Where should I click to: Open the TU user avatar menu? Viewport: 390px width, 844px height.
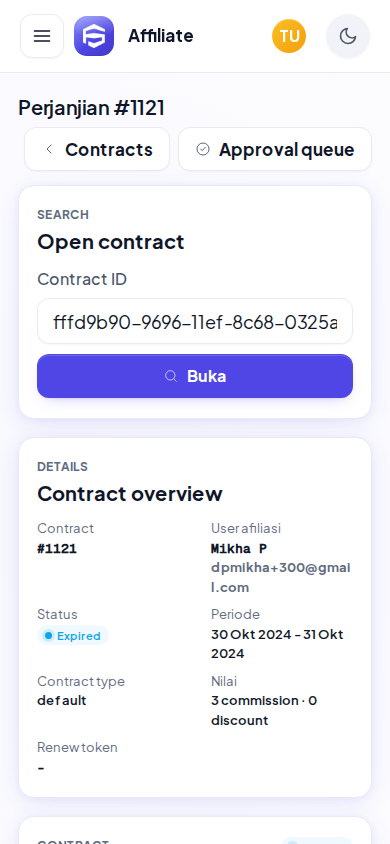point(289,36)
